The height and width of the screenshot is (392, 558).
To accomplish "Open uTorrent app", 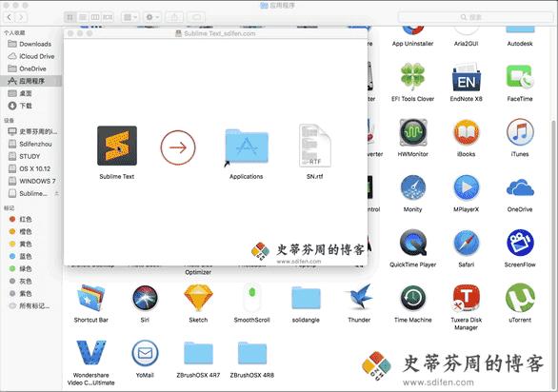I will click(x=520, y=298).
